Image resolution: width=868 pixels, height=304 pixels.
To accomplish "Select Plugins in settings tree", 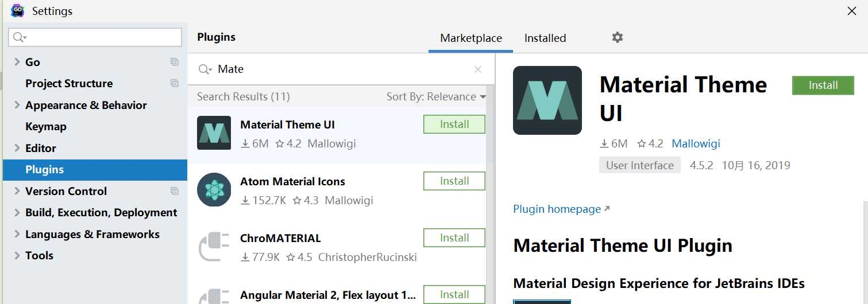I will coord(95,170).
